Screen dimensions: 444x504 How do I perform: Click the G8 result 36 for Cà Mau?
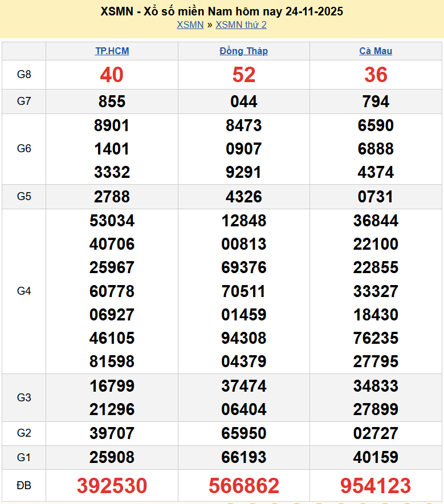point(376,75)
